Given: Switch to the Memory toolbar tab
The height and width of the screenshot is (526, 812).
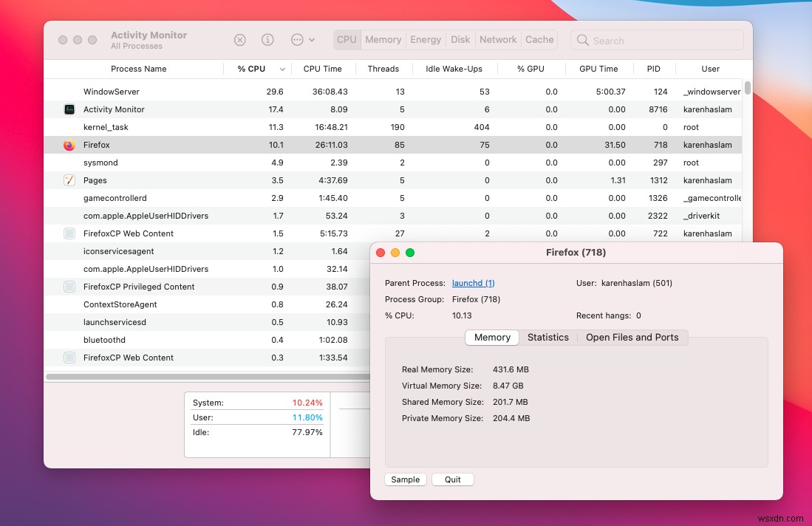Looking at the screenshot, I should coord(383,40).
